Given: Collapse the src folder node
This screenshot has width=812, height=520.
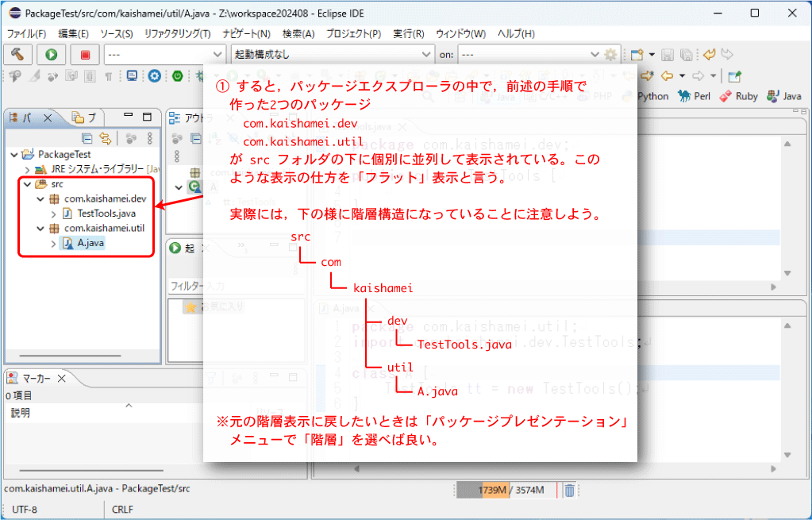Looking at the screenshot, I should coord(28,184).
